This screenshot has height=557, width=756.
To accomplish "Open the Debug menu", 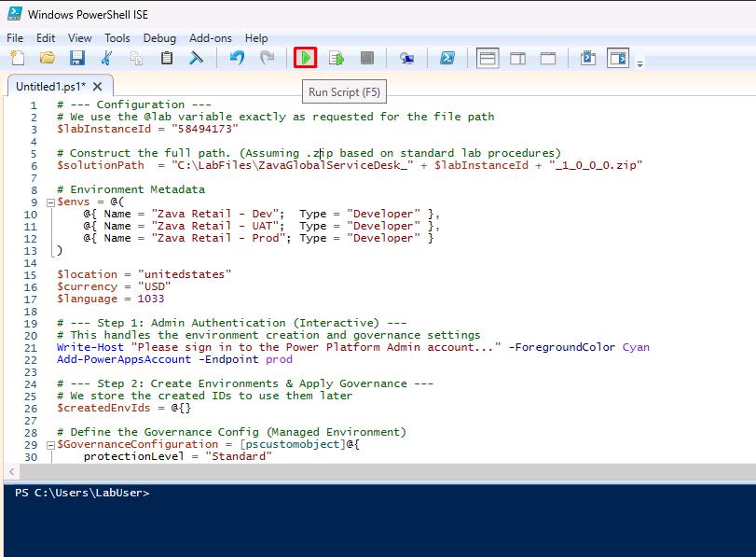I will tap(159, 38).
